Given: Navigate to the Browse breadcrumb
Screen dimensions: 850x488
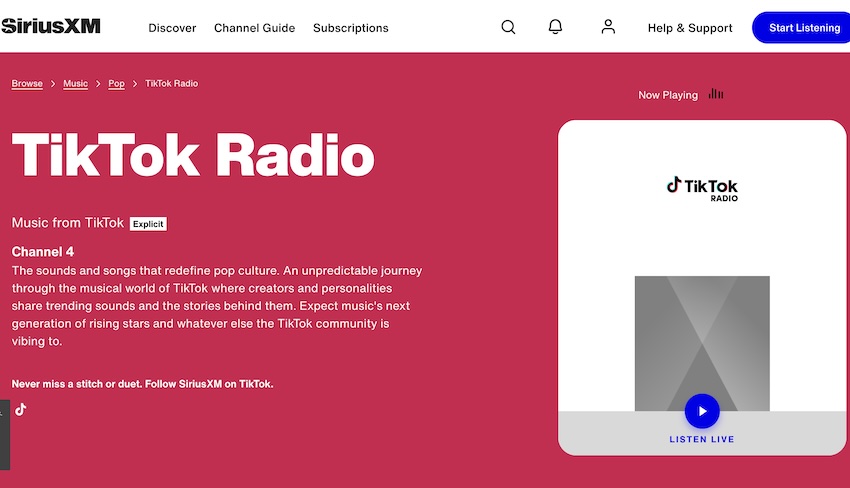Looking at the screenshot, I should tap(27, 84).
